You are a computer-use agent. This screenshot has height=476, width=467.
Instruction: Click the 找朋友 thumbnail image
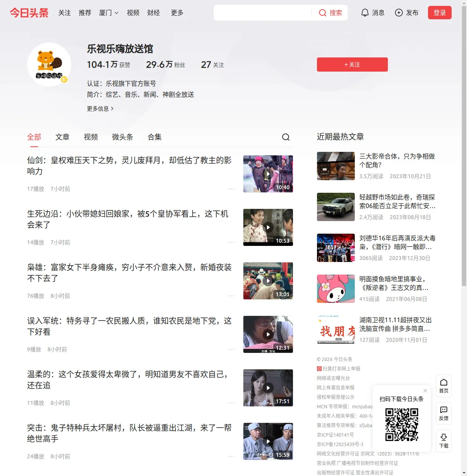[x=336, y=330]
